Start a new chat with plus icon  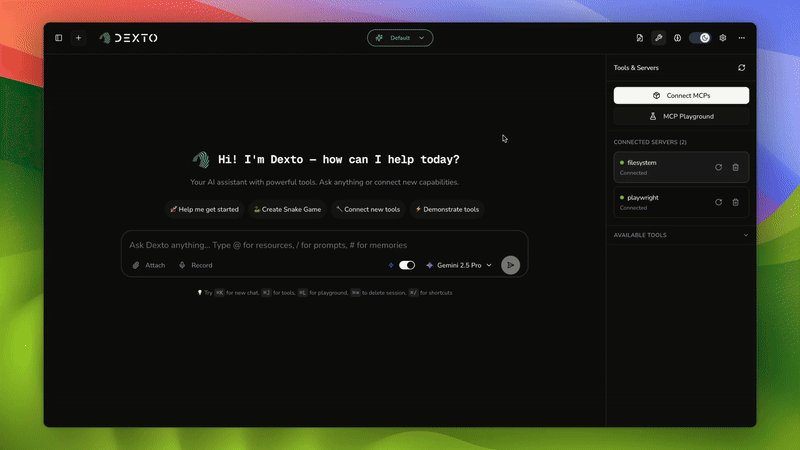79,38
